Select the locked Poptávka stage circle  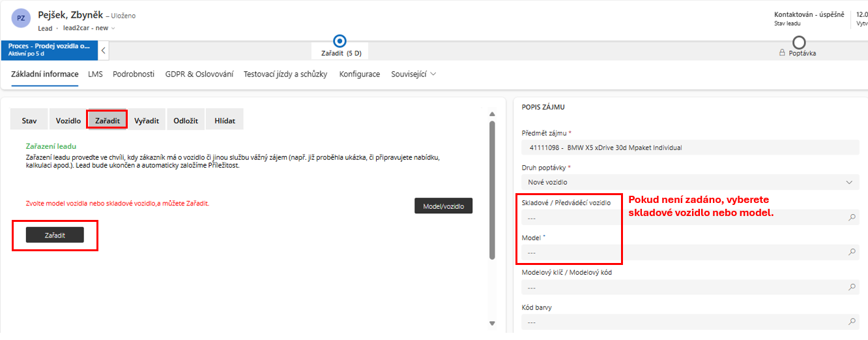tap(799, 42)
